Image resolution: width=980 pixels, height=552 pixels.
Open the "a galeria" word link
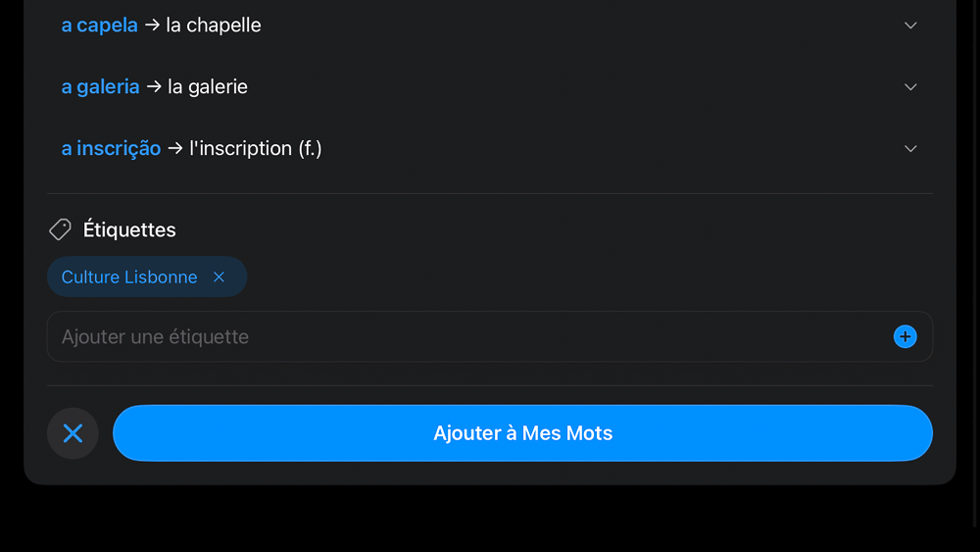pyautogui.click(x=100, y=87)
